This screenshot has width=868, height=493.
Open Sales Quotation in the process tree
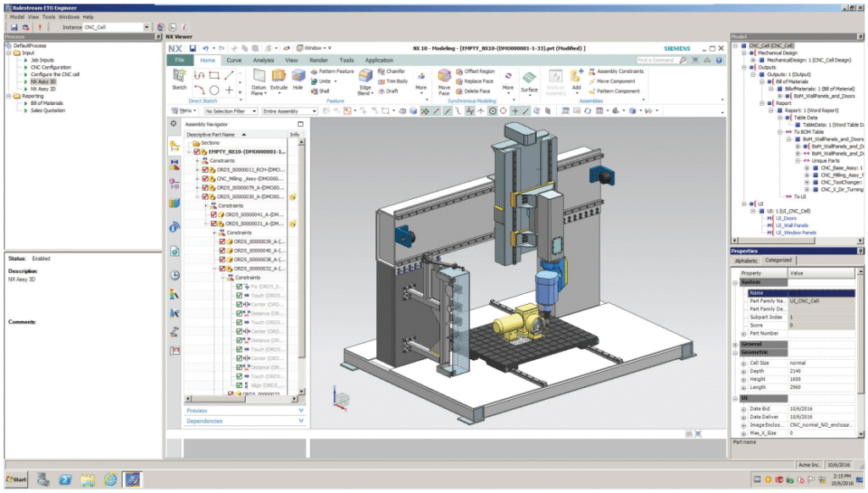tap(49, 110)
